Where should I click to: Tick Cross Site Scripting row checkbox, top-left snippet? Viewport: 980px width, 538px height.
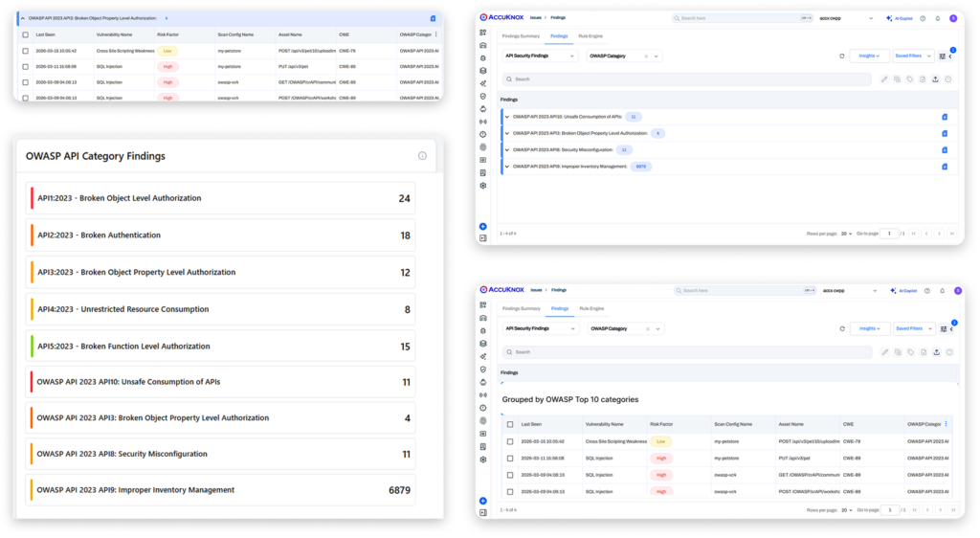[x=26, y=51]
